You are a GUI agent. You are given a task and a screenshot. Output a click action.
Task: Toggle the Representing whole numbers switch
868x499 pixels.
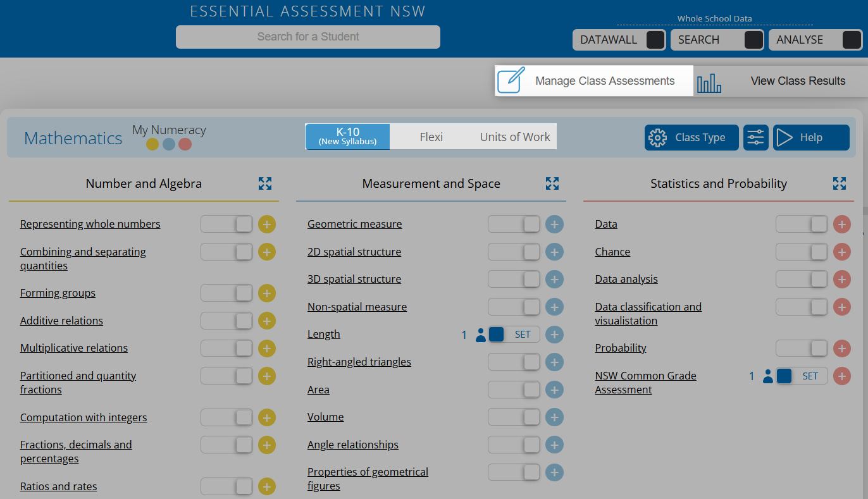point(226,224)
